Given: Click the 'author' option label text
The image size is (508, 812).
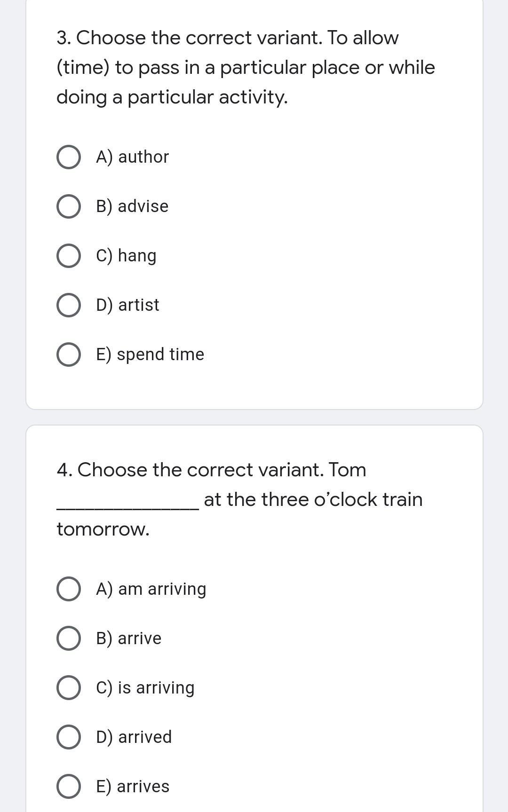Looking at the screenshot, I should [x=143, y=157].
